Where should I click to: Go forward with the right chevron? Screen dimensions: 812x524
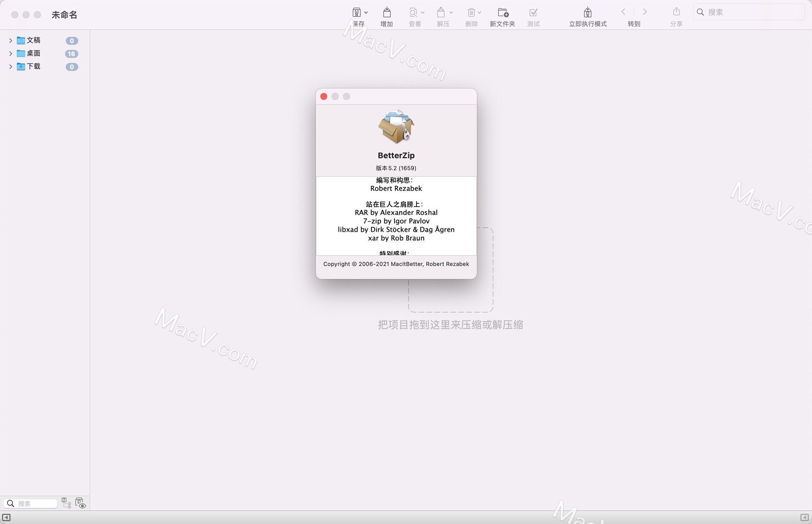645,12
